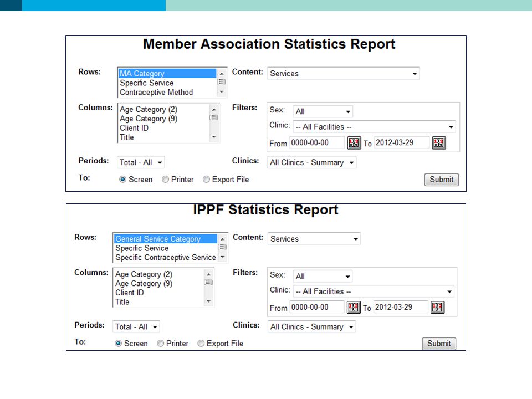Select Export File output in IPPF Statistics report

coord(201,344)
